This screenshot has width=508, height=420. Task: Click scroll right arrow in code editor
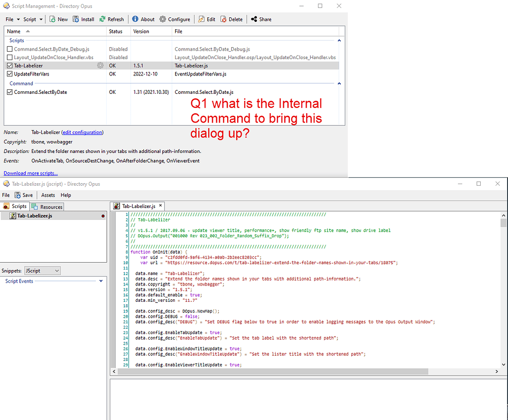click(497, 371)
